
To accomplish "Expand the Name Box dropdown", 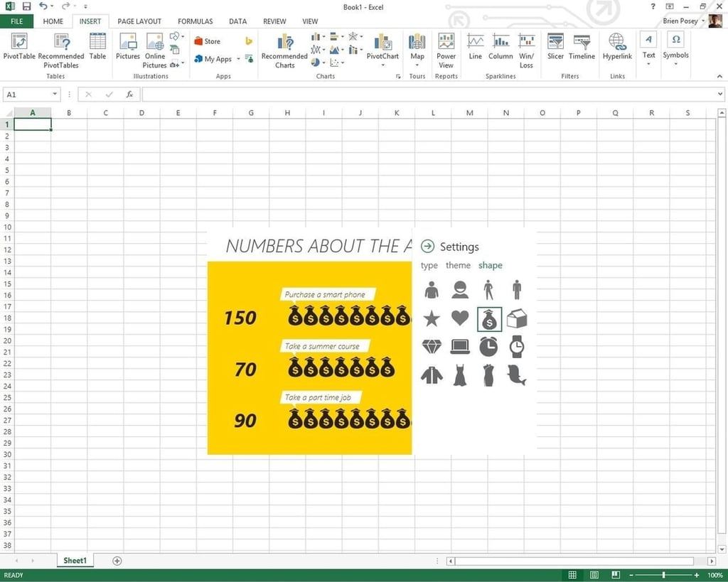I will [x=55, y=95].
